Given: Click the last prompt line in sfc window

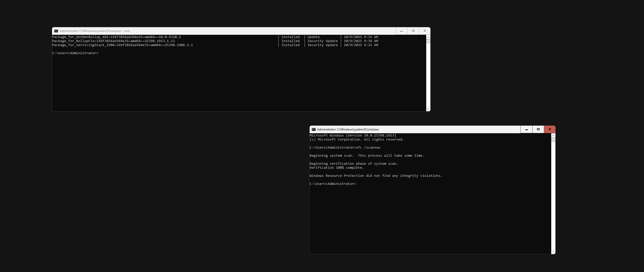Looking at the screenshot, I should (x=333, y=184).
